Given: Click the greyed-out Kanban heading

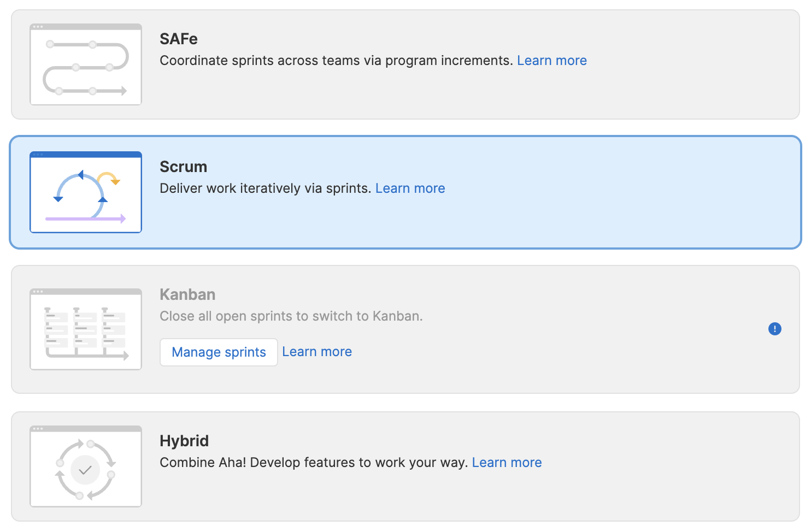Looking at the screenshot, I should pos(187,295).
